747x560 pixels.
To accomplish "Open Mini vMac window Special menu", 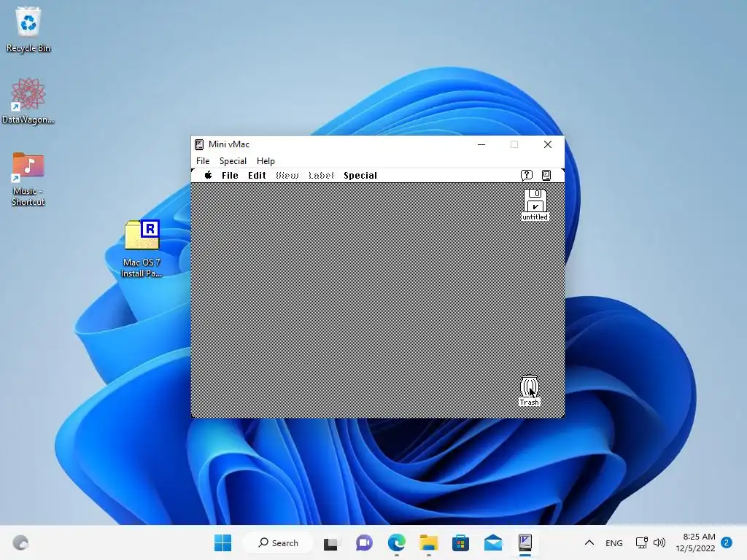I will (x=233, y=161).
